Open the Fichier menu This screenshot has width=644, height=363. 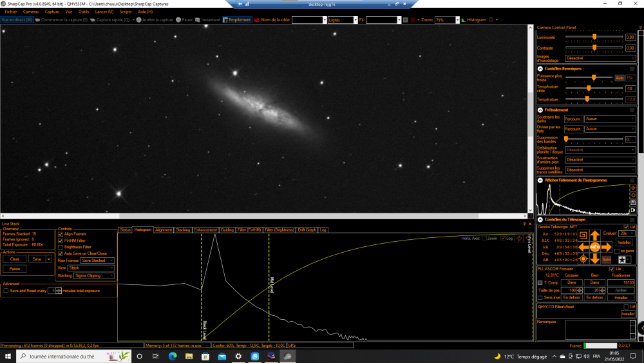pyautogui.click(x=11, y=12)
